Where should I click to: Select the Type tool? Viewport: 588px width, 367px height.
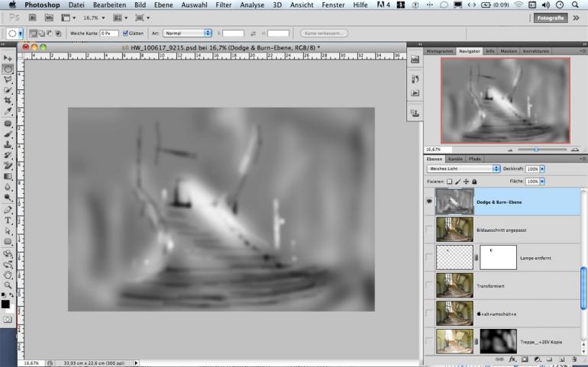(8, 221)
